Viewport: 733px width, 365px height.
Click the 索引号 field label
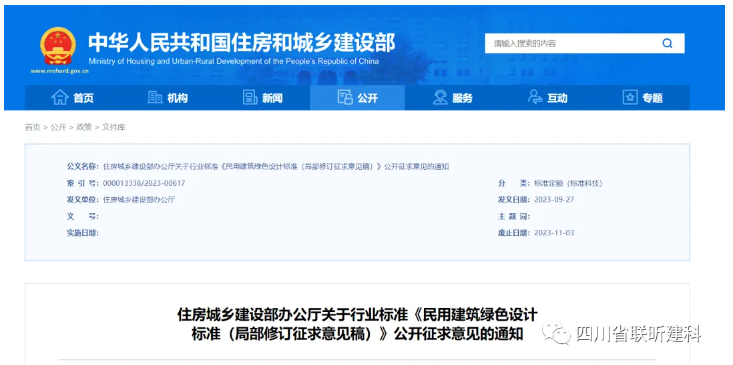click(x=83, y=183)
